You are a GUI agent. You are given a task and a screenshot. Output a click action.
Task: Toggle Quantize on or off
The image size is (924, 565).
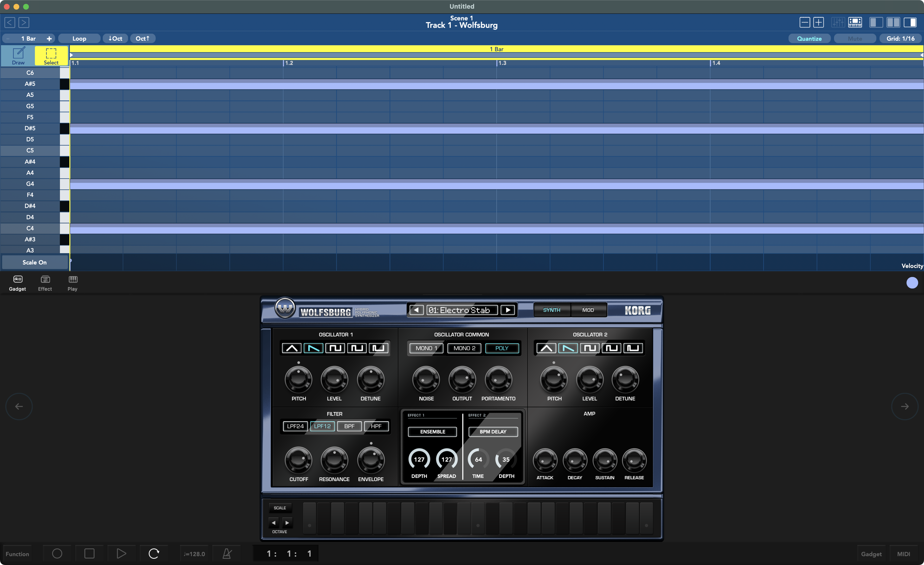[809, 39]
